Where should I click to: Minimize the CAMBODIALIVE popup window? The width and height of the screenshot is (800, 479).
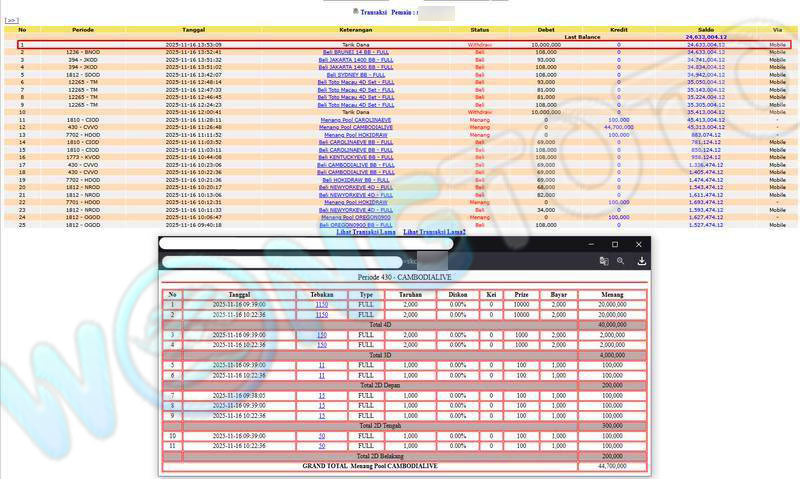[x=589, y=244]
